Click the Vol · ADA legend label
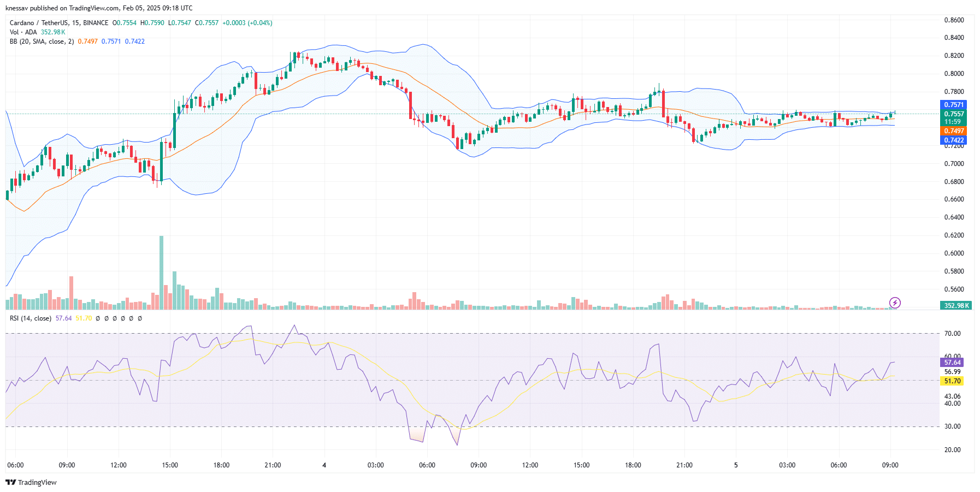The image size is (980, 492). (x=23, y=32)
